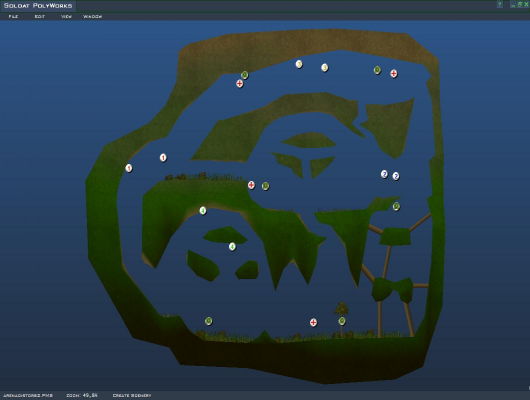Select the medkit marker in the top-right corner
The image size is (530, 400).
[393, 73]
